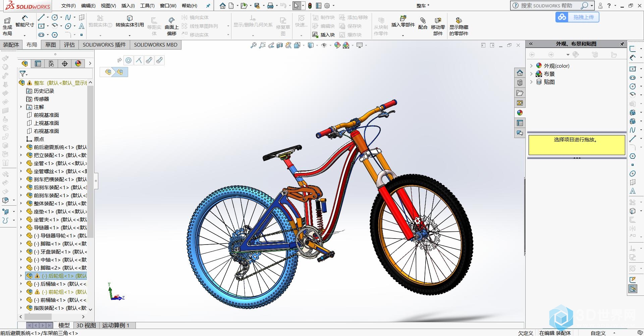Expand 前后避震系统<1> assembly node
The image size is (644, 336).
coord(21,147)
